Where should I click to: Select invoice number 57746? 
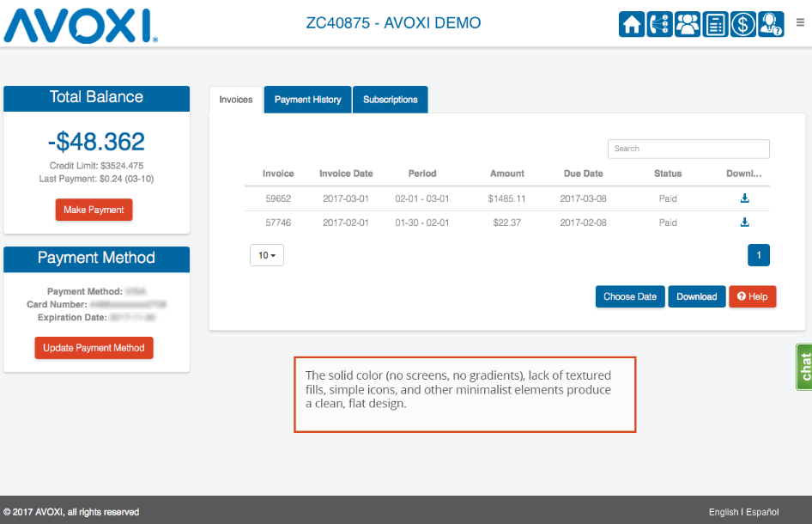[278, 222]
